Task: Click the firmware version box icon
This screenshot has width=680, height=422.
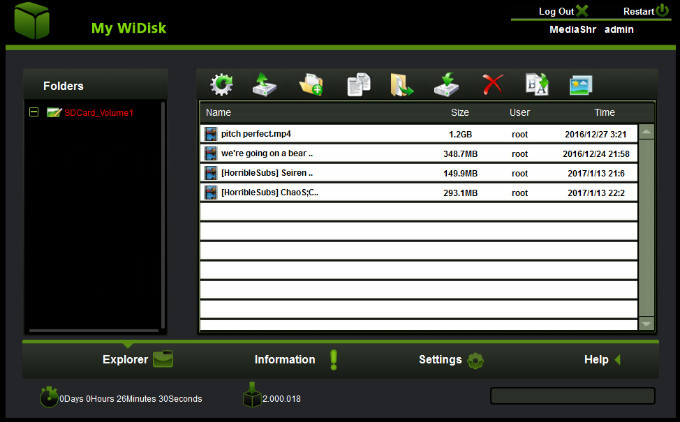Action: tap(252, 395)
